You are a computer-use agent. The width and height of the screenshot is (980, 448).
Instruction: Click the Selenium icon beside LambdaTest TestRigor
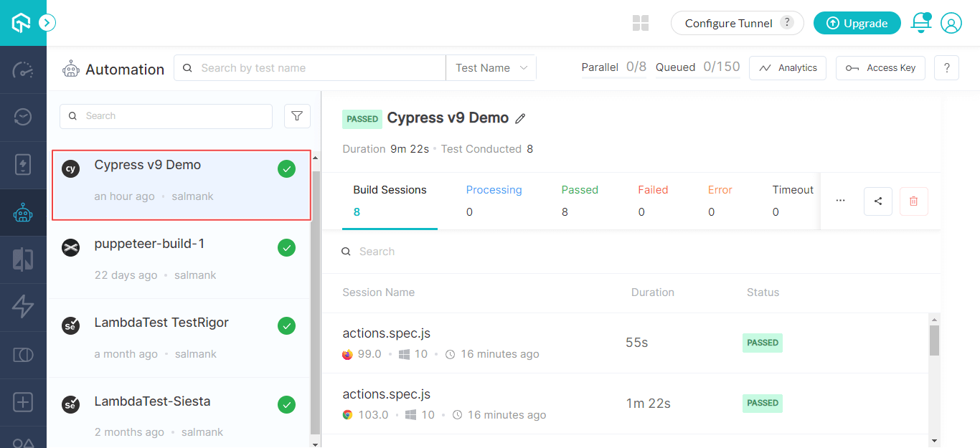click(70, 326)
